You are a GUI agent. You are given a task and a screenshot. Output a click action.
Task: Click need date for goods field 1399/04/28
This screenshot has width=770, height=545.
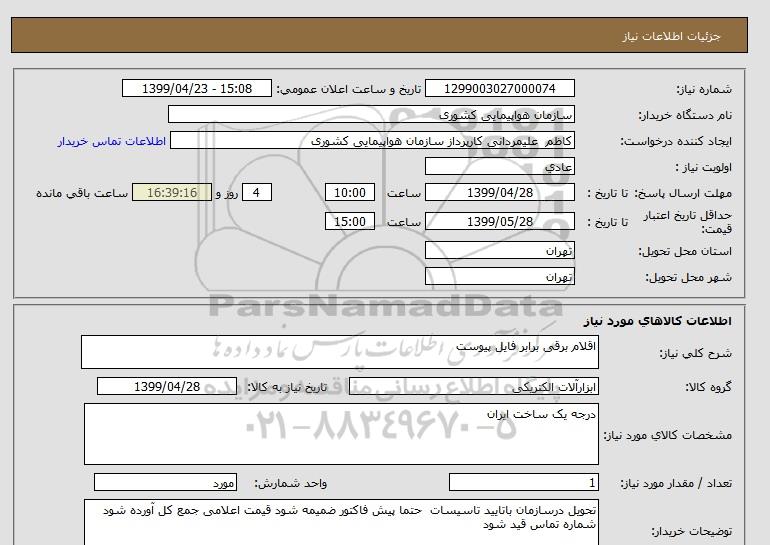point(167,386)
